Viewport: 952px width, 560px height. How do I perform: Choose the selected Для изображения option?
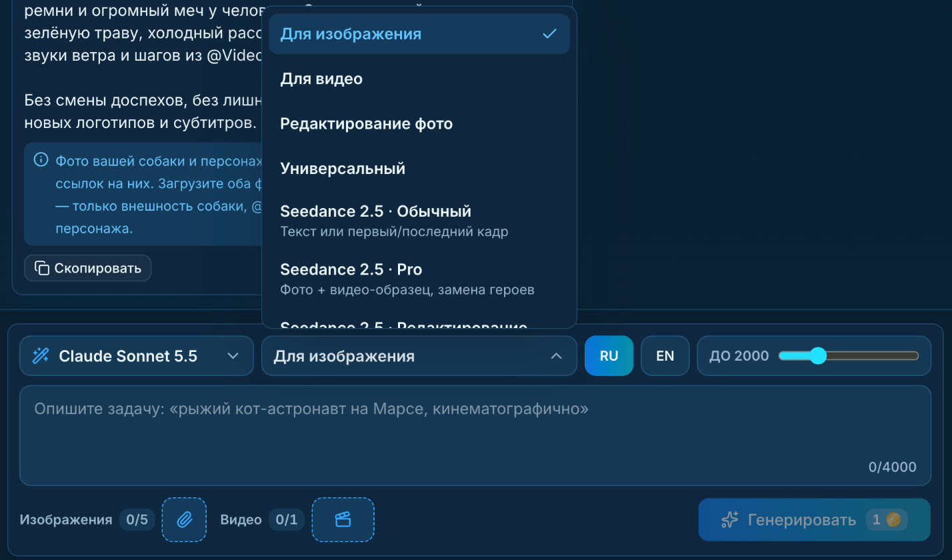pyautogui.click(x=419, y=34)
